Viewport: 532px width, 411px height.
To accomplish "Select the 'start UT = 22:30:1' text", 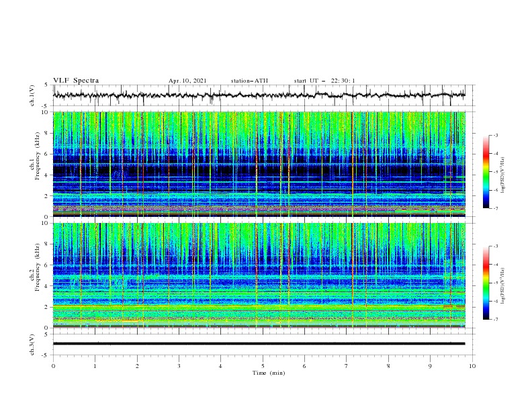I will 324,81.
